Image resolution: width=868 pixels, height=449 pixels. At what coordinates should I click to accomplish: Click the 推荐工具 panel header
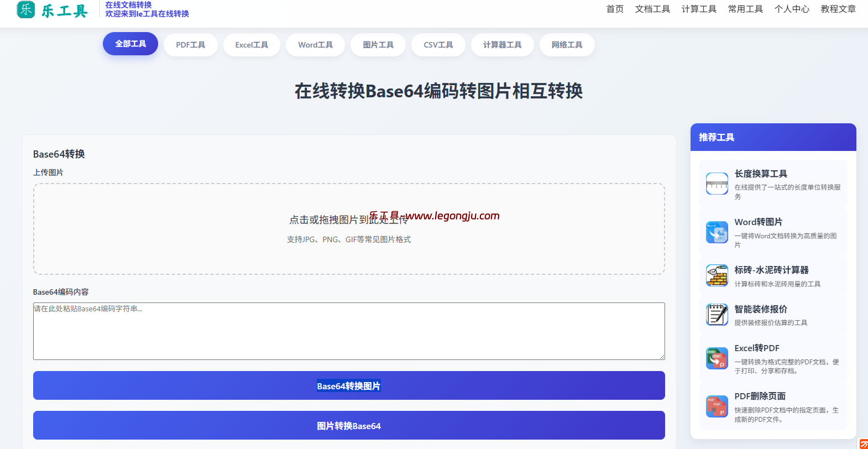[x=773, y=137]
